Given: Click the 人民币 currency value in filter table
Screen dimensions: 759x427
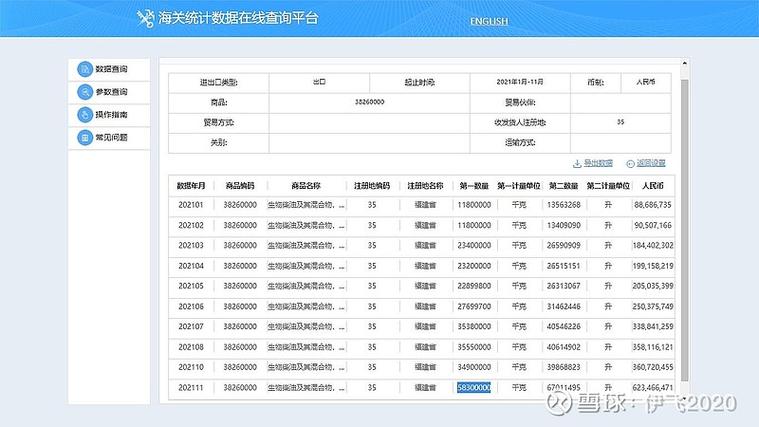Looking at the screenshot, I should click(x=646, y=82).
